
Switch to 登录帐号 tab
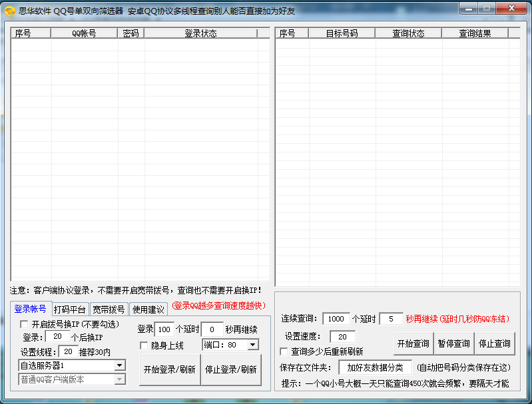31,309
